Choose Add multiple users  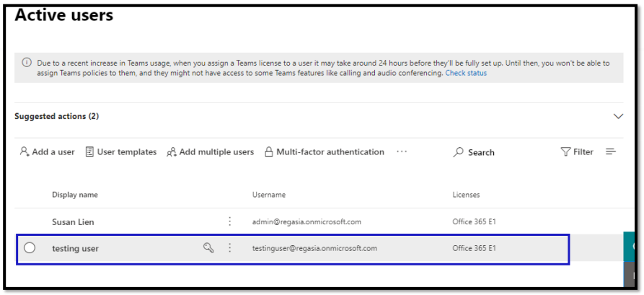pyautogui.click(x=210, y=152)
